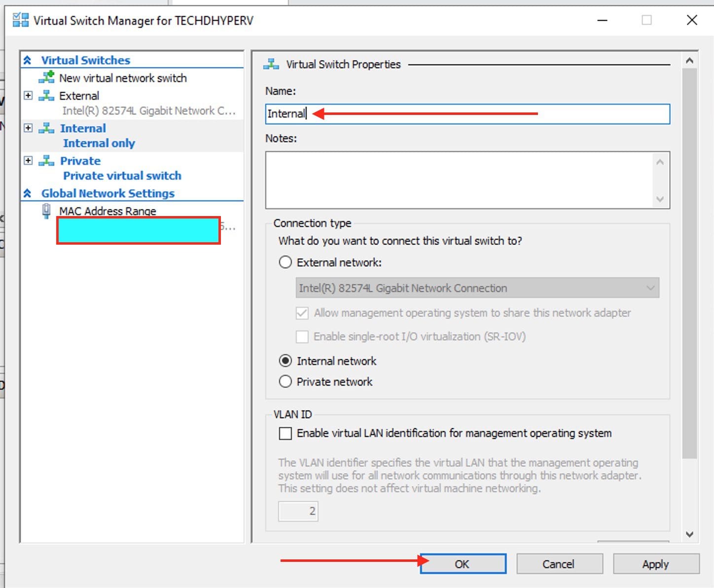Expand the Private switch tree node
The image size is (714, 588).
[28, 161]
